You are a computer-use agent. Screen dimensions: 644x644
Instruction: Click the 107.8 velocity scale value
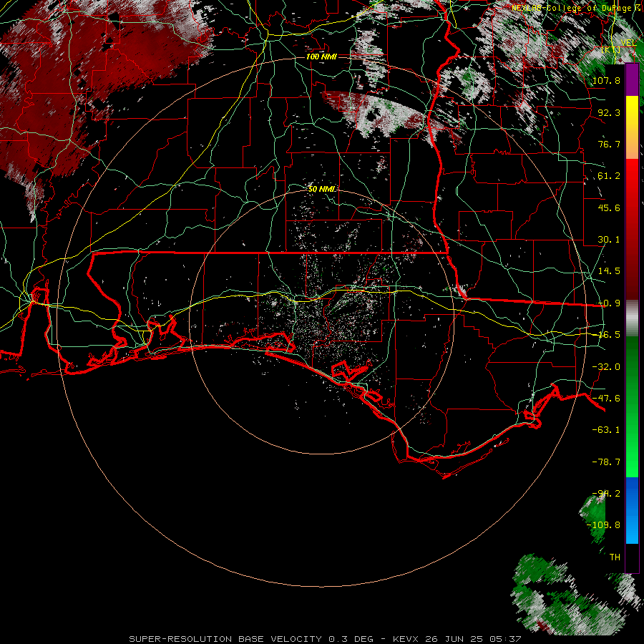[606, 80]
